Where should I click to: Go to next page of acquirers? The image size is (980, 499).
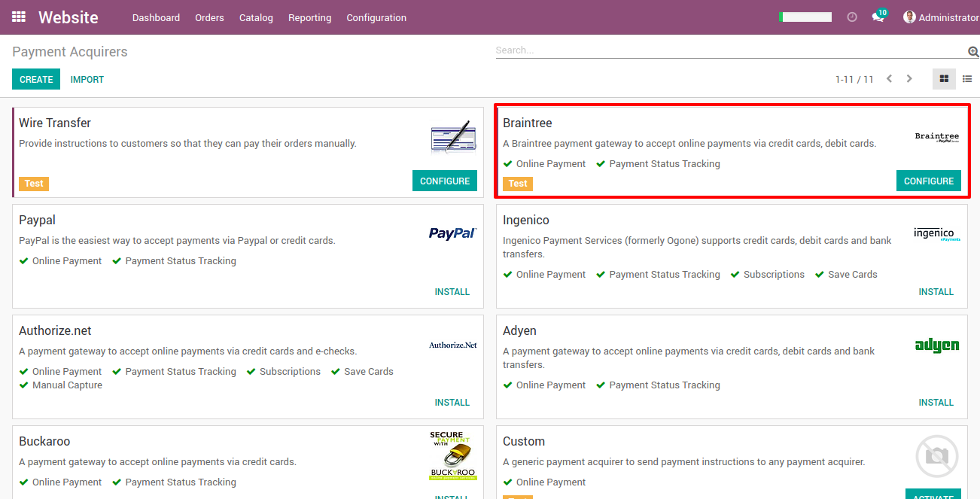[909, 79]
